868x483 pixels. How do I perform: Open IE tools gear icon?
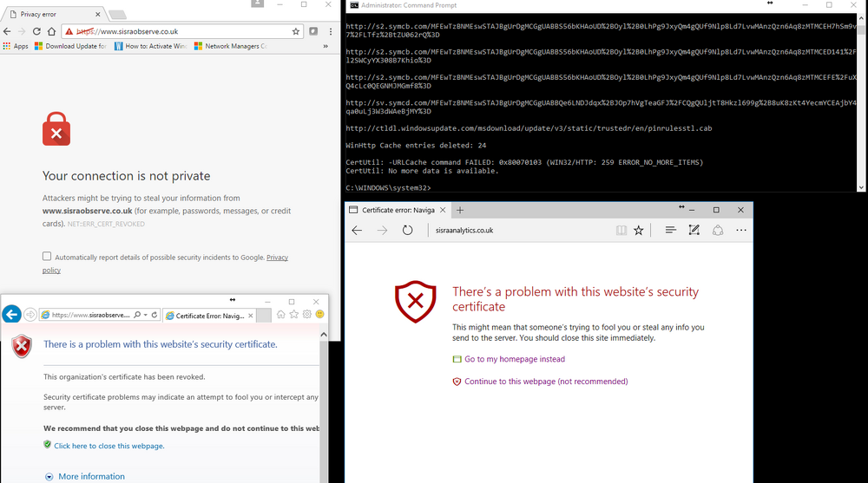pyautogui.click(x=307, y=314)
